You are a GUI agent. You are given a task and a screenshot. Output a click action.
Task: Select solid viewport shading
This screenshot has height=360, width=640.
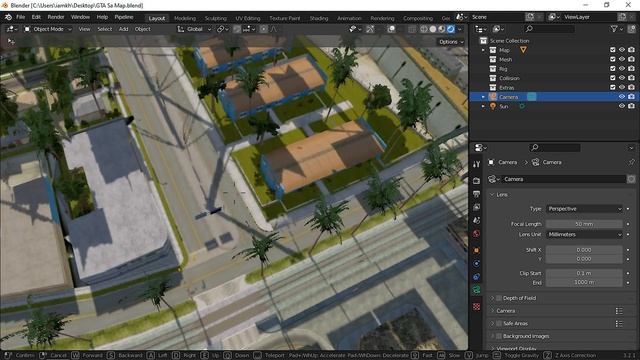(433, 29)
